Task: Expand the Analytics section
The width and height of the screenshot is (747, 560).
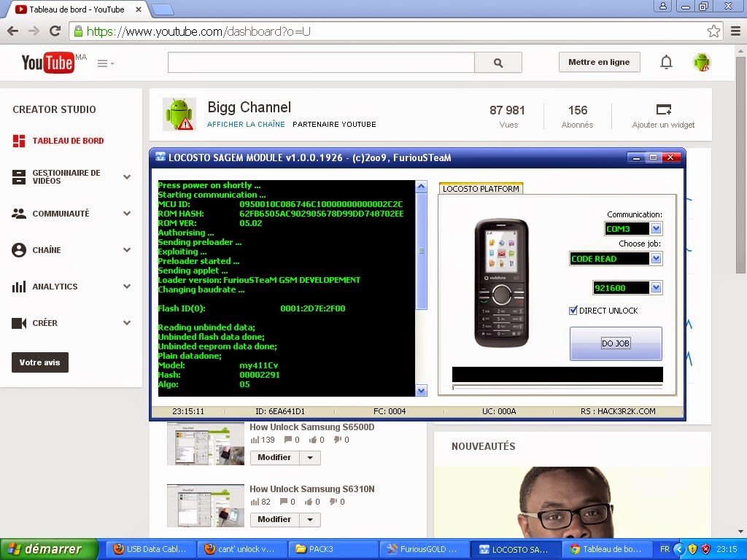Action: pyautogui.click(x=127, y=286)
